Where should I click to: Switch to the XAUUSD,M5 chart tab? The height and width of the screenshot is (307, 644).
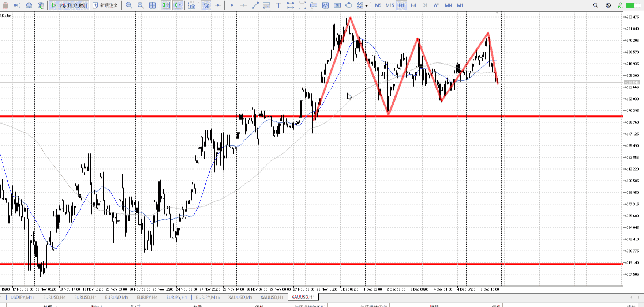(240, 297)
